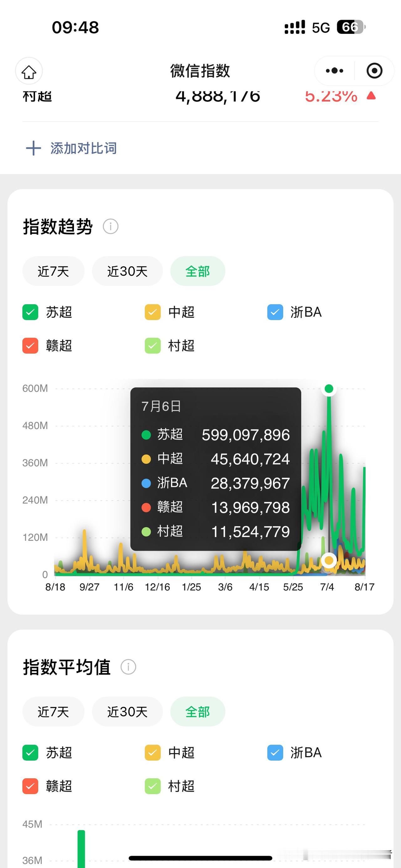Uncheck 村超 in 指数趋势 legend
401x868 pixels.
(153, 346)
